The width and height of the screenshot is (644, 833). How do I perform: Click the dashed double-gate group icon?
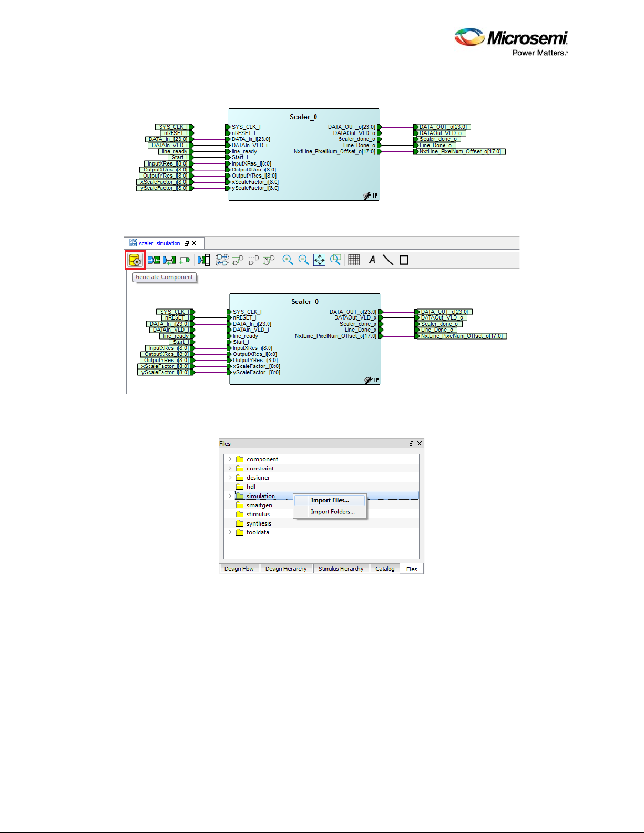222,260
